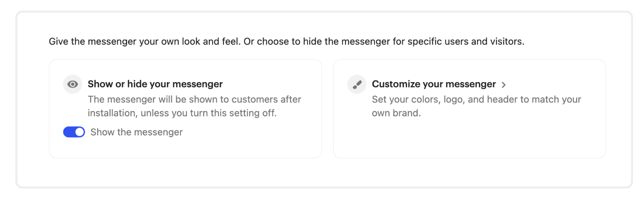
Task: Click the paintbrush icon for Customize your messenger
Action: coord(356,84)
